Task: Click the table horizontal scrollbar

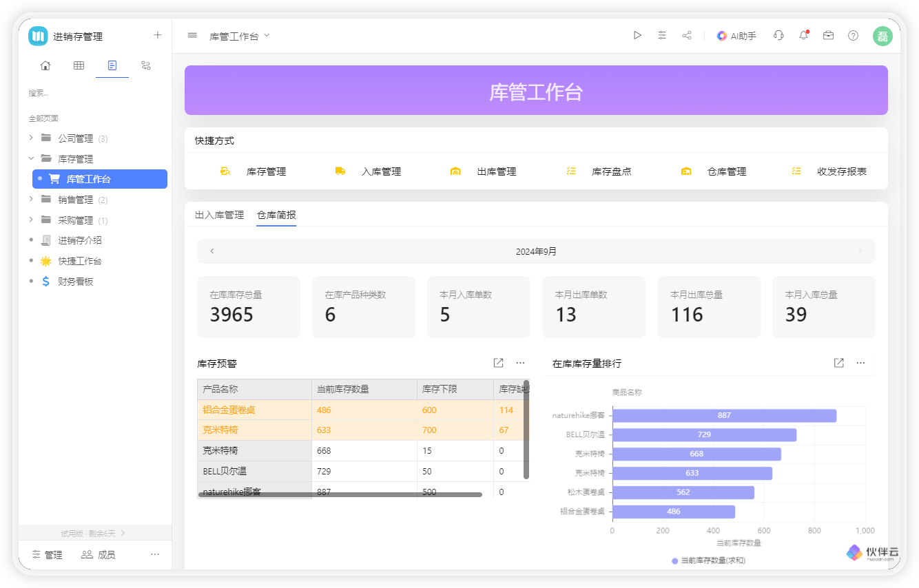Action: point(340,494)
